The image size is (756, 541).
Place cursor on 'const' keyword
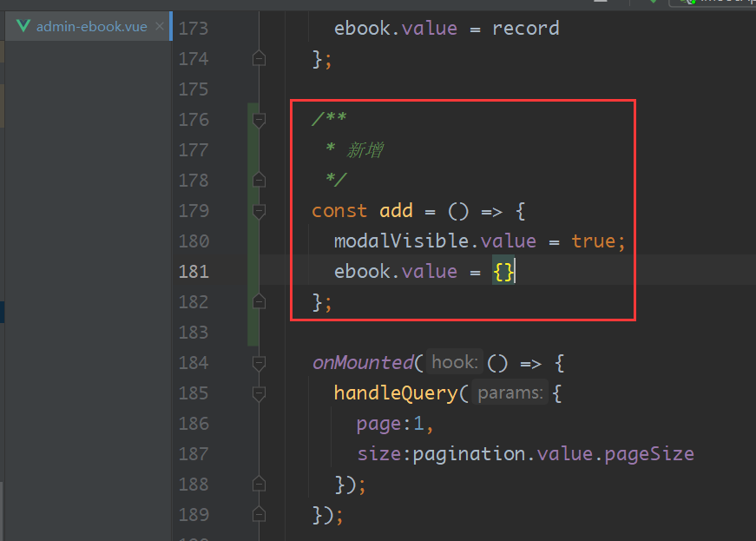[x=339, y=211]
